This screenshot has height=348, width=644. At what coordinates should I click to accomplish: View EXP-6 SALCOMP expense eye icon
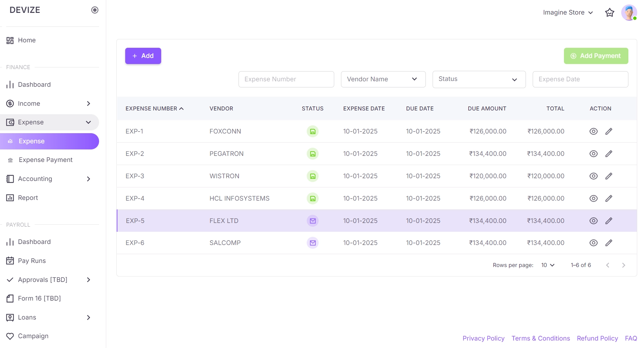tap(593, 243)
